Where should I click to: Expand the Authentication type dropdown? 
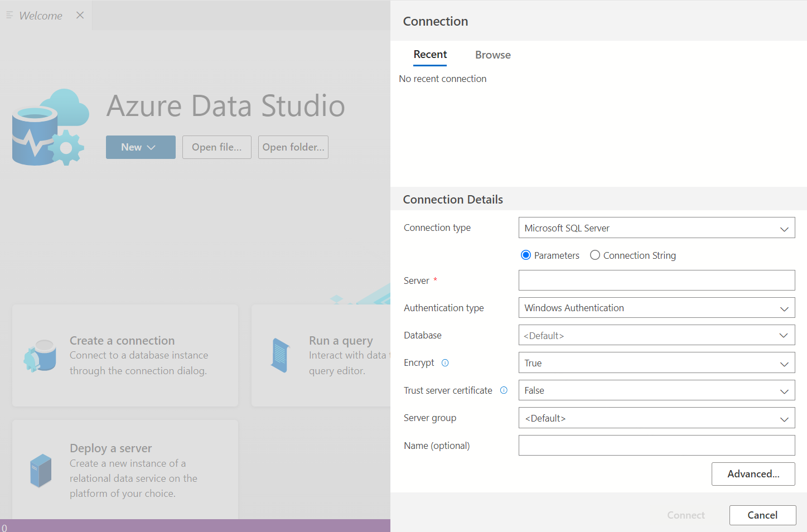656,308
